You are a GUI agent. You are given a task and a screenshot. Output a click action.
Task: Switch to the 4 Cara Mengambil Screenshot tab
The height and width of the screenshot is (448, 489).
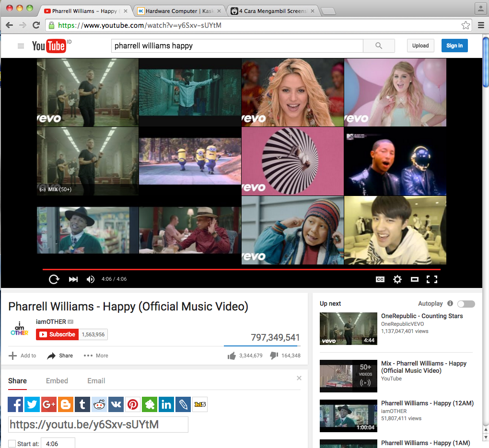(x=273, y=11)
